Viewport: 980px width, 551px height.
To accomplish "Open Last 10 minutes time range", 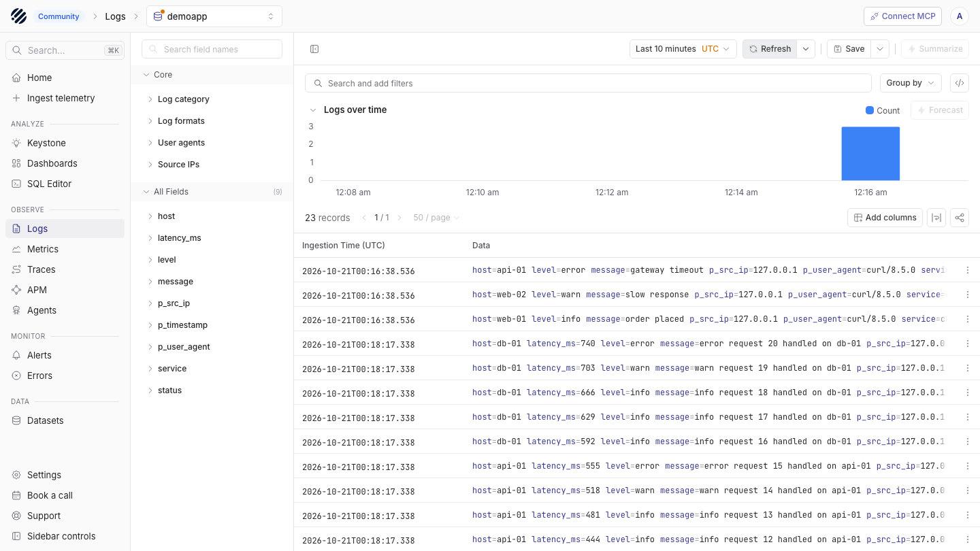I will point(683,49).
